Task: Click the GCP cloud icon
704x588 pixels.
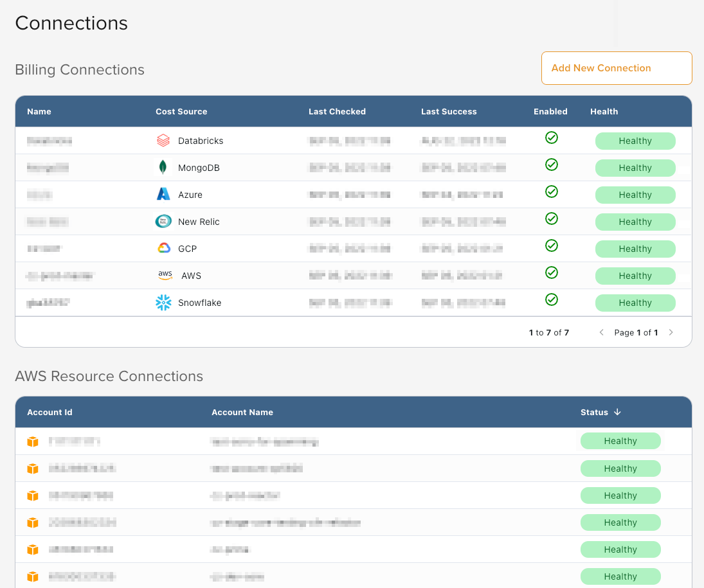Action: click(164, 248)
